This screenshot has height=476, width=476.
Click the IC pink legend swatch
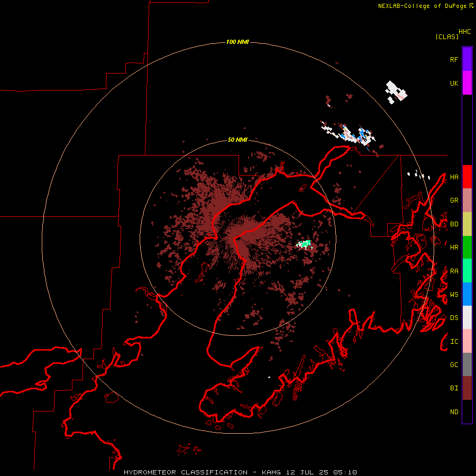pyautogui.click(x=467, y=341)
